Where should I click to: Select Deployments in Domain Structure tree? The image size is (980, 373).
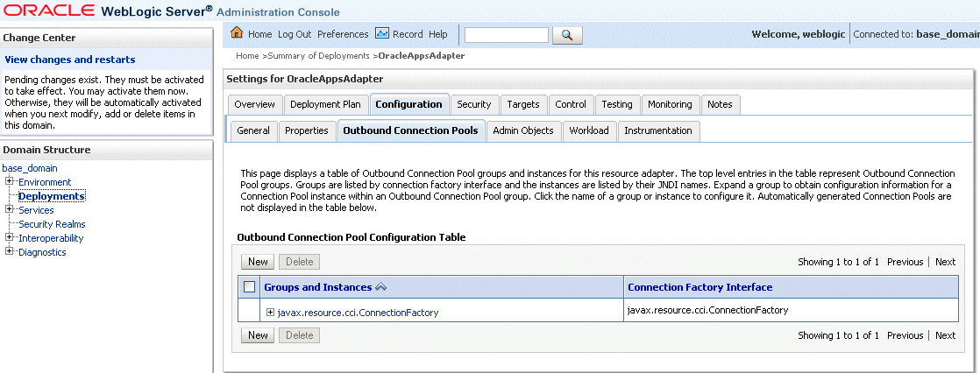[x=51, y=196]
